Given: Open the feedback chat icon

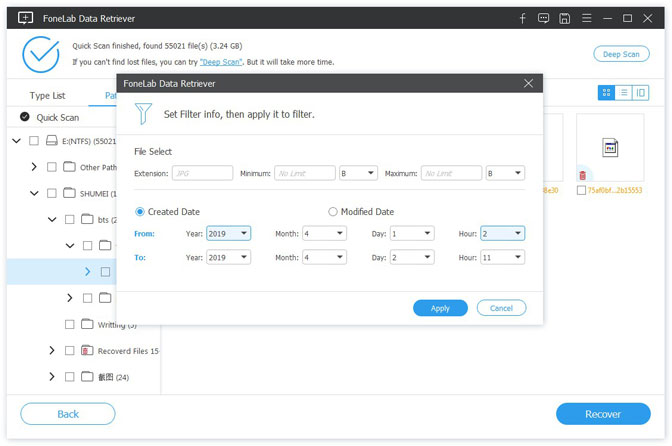Looking at the screenshot, I should [543, 18].
